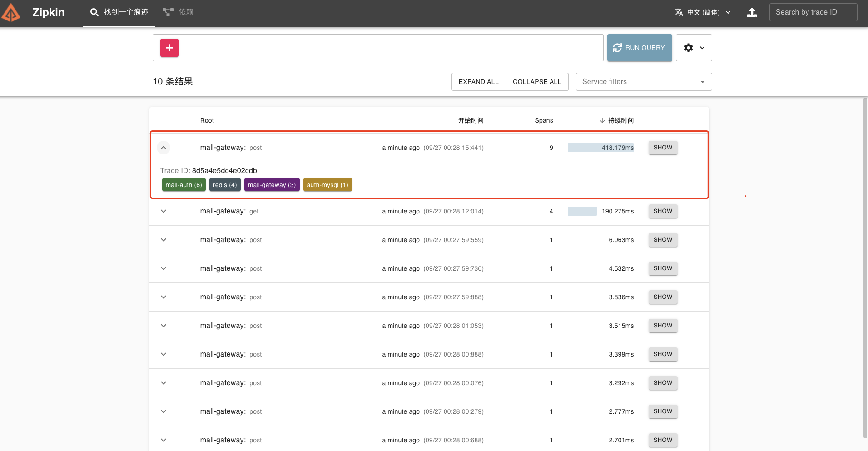The height and width of the screenshot is (451, 868).
Task: Click the 418.179ms duration bar
Action: (600, 148)
